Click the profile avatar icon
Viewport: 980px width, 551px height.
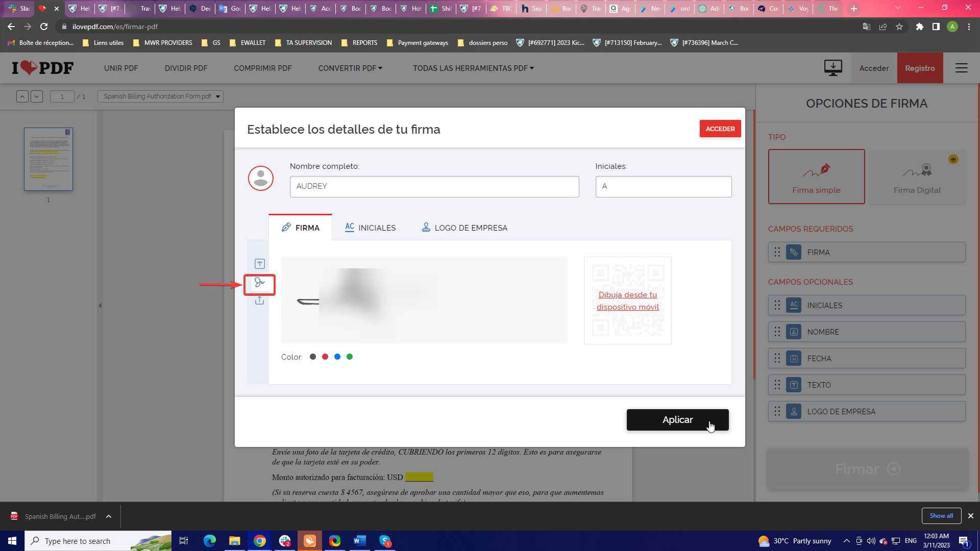point(260,179)
